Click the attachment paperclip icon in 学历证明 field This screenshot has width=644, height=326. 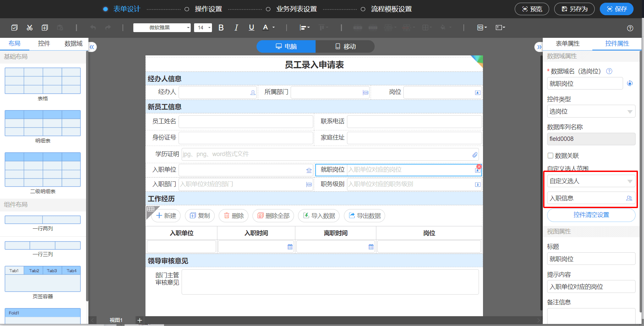click(475, 155)
